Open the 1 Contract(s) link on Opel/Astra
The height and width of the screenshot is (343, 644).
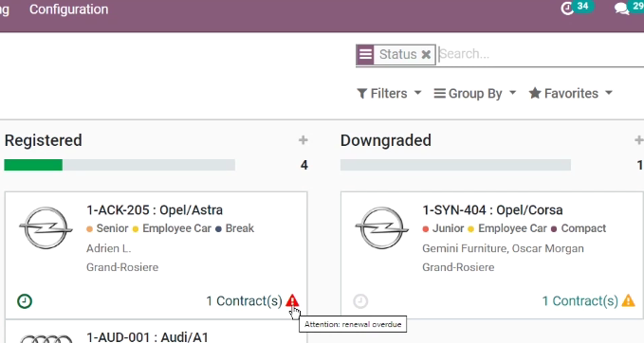coord(244,301)
